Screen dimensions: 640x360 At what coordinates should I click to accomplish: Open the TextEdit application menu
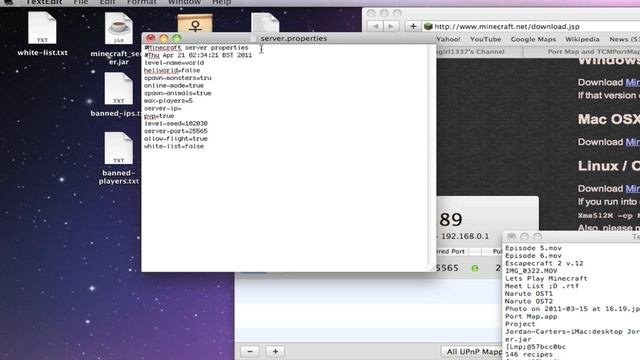click(x=44, y=2)
